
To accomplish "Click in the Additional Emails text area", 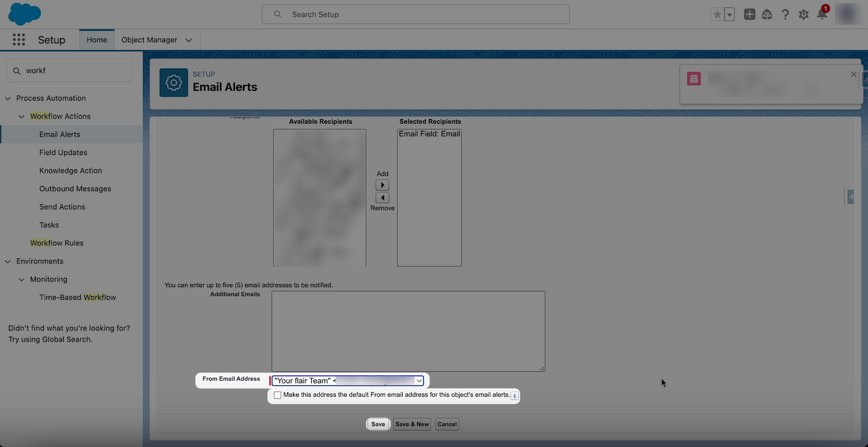I will (408, 331).
